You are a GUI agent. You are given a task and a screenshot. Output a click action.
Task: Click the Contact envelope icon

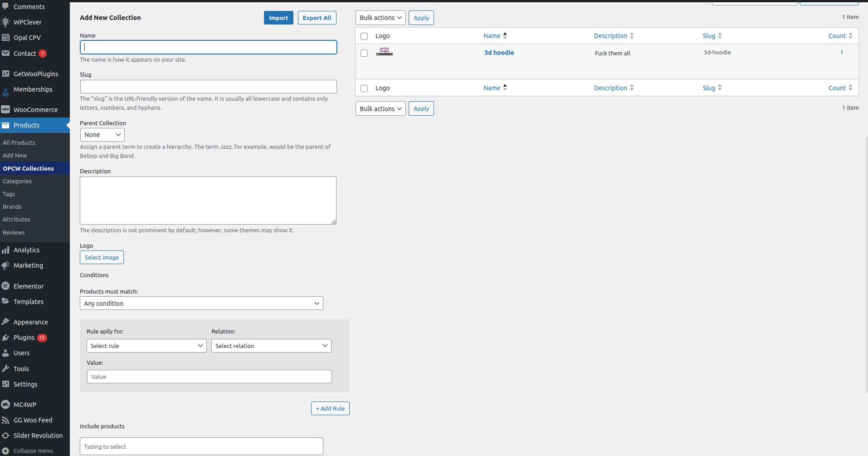click(x=5, y=54)
